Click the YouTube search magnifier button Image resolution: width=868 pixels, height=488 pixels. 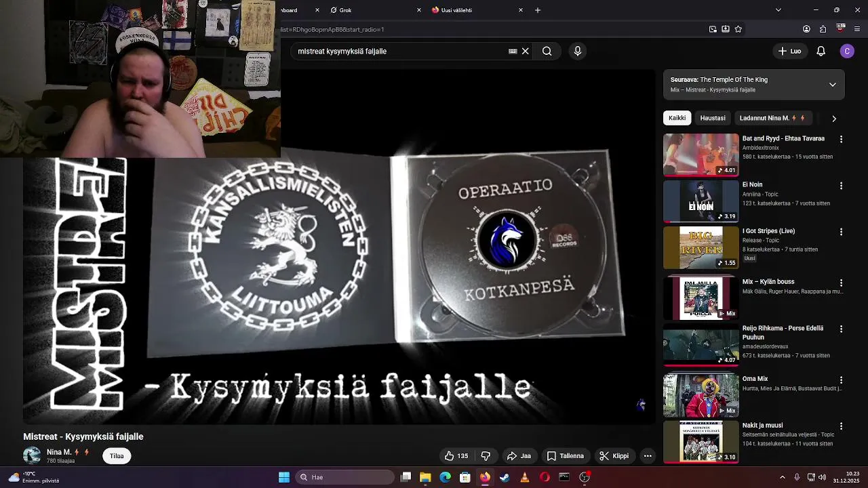(547, 51)
